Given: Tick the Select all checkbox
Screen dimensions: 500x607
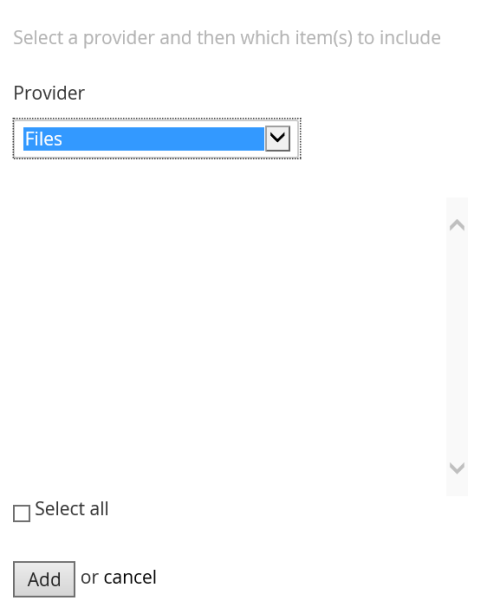Looking at the screenshot, I should point(22,513).
